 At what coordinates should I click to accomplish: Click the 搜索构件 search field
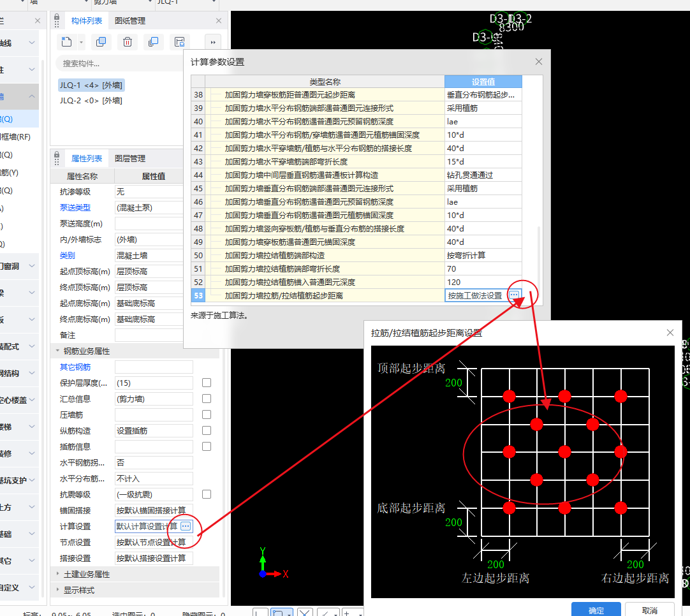pyautogui.click(x=119, y=63)
